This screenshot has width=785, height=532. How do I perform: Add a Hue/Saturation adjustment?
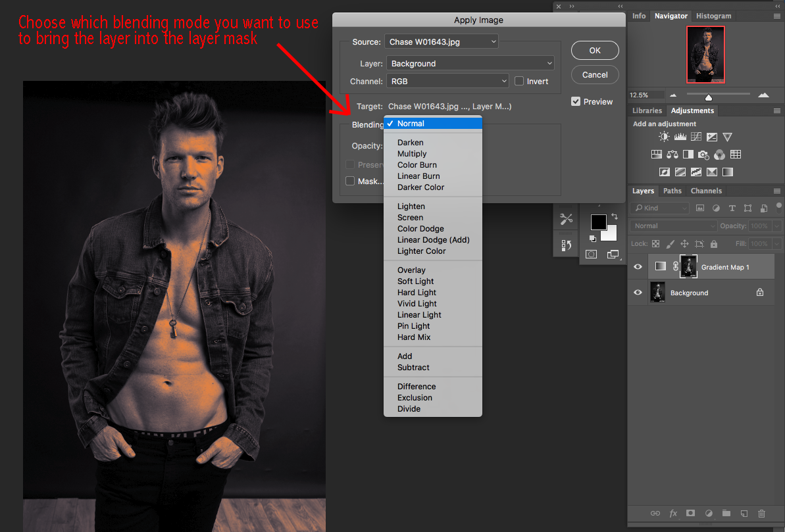(x=656, y=154)
